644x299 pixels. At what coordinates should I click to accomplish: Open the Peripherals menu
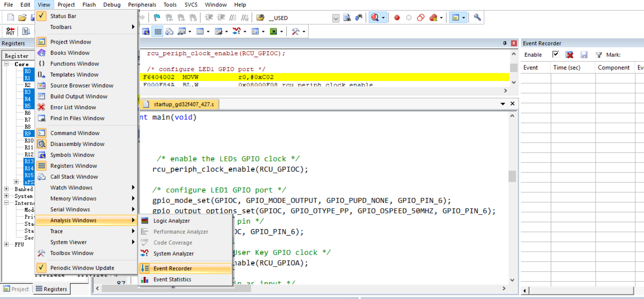[x=142, y=5]
